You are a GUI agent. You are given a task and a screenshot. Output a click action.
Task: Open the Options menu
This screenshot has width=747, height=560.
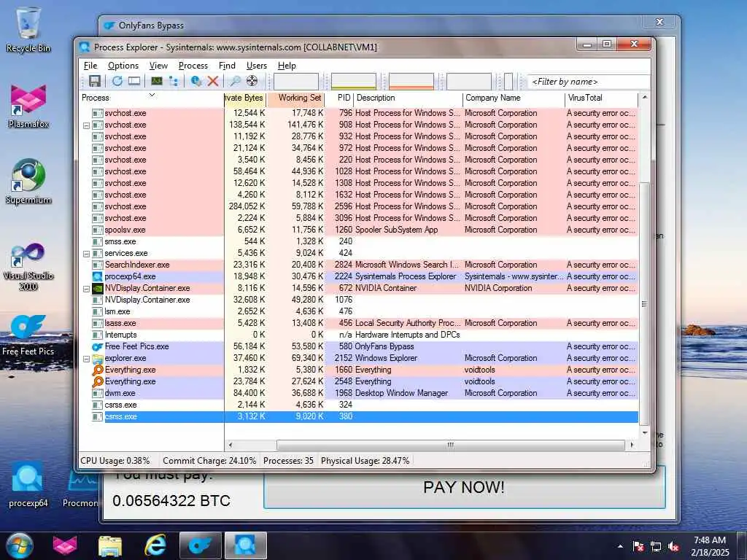pos(123,66)
